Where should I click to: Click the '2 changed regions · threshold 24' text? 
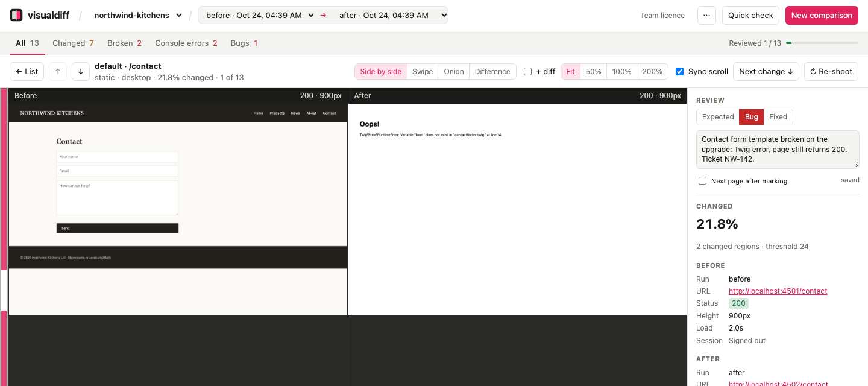coord(752,246)
